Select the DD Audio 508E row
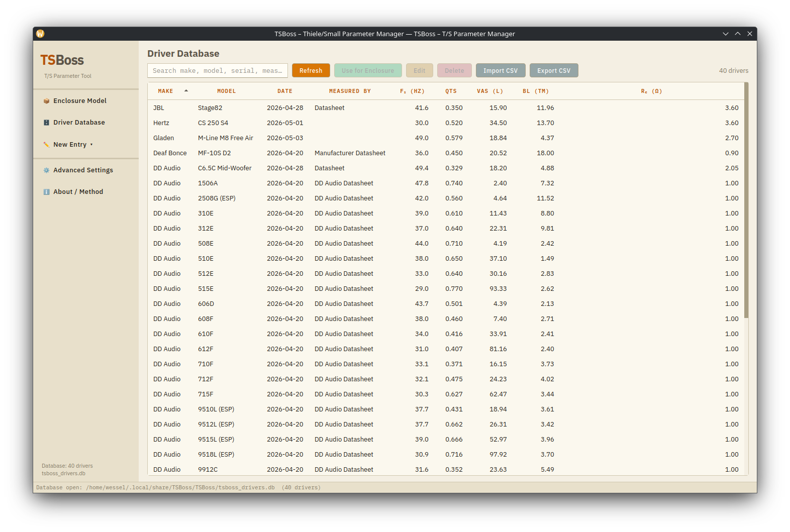 tap(446, 244)
